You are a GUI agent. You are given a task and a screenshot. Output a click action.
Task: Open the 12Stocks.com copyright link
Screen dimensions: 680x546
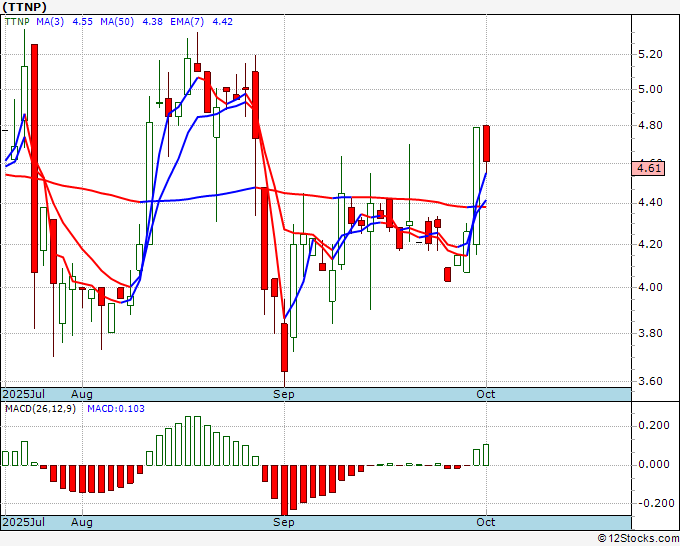click(x=638, y=539)
